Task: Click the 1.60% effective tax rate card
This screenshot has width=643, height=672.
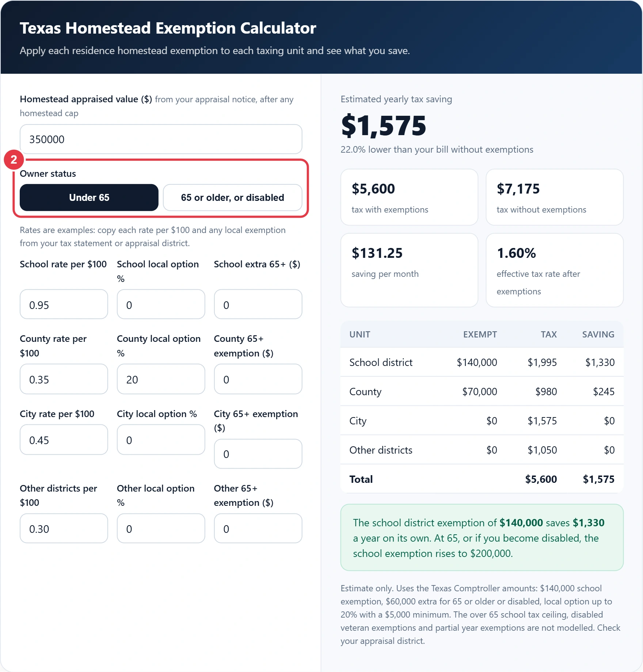Action: 554,270
